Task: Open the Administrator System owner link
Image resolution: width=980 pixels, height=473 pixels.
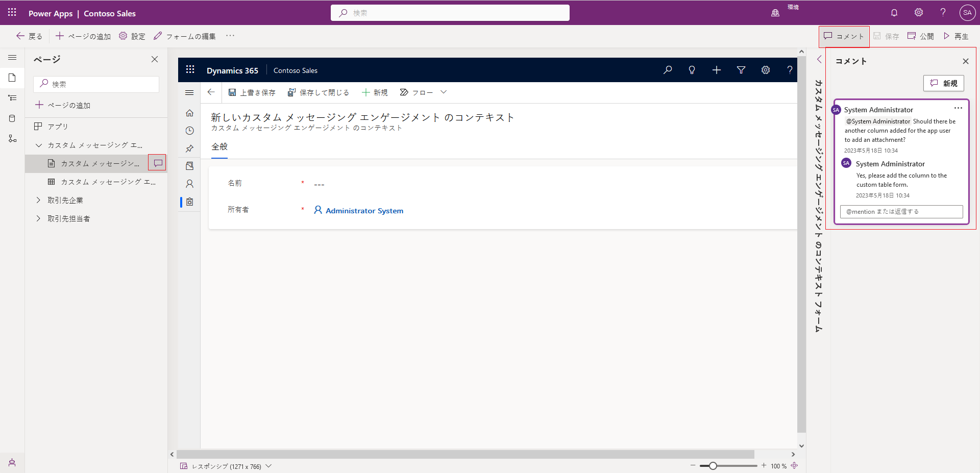Action: [364, 211]
